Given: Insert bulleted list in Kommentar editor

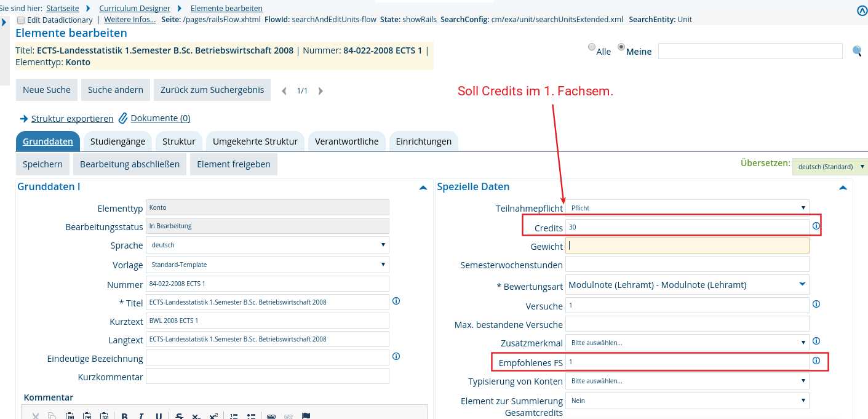Looking at the screenshot, I should [x=251, y=416].
